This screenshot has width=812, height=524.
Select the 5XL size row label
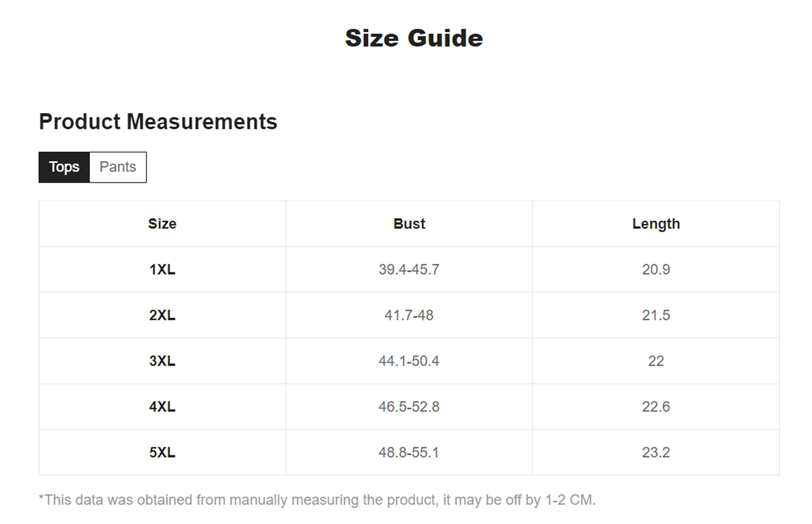tap(162, 453)
